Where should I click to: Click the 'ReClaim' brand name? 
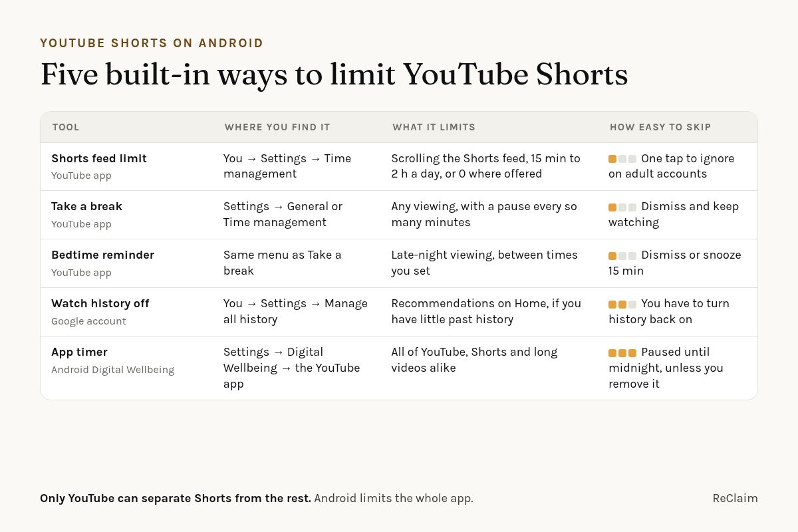[x=735, y=498]
